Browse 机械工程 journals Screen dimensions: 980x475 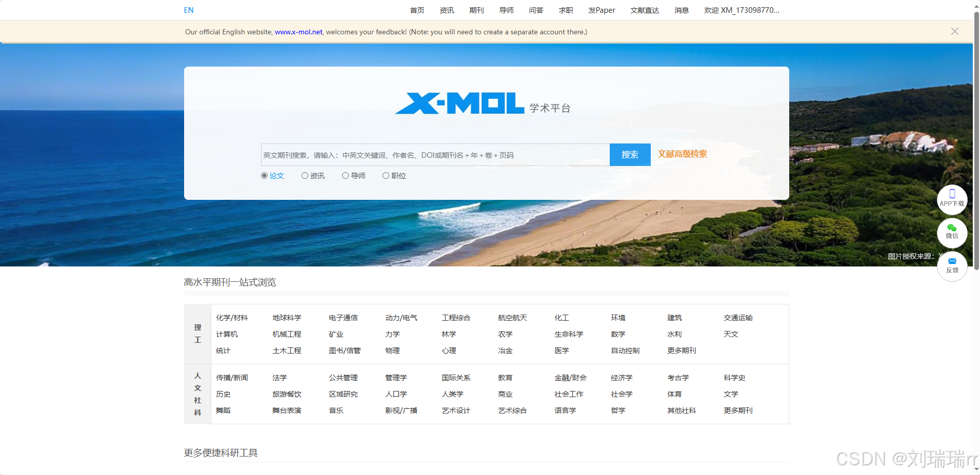click(287, 334)
